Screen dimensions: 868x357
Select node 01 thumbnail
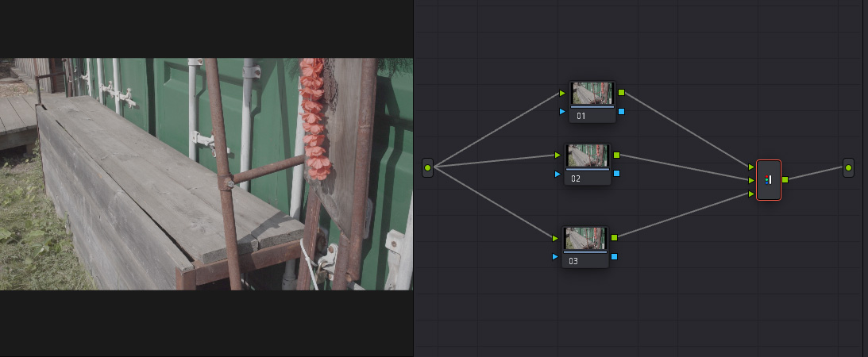coord(592,94)
